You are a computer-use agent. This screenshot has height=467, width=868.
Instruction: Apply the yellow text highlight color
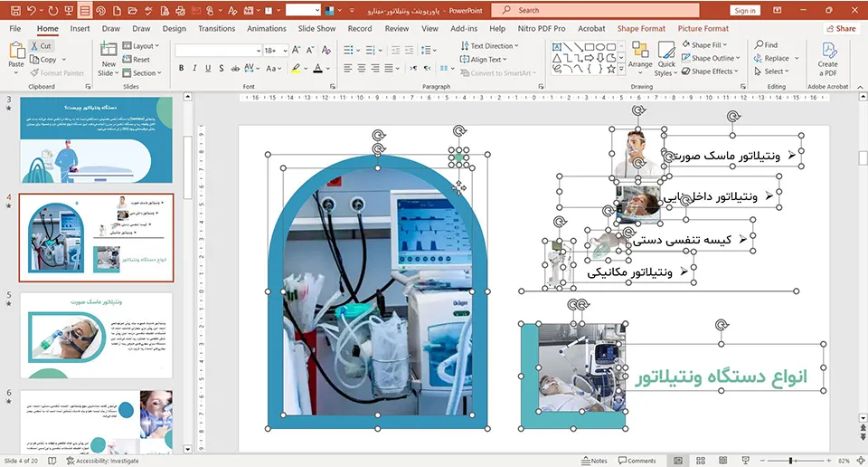click(297, 68)
